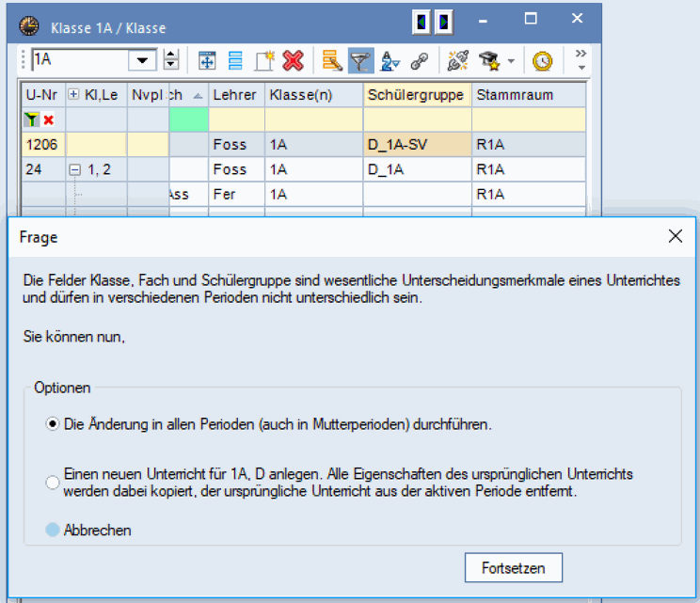Select change in all periods option

[x=53, y=424]
